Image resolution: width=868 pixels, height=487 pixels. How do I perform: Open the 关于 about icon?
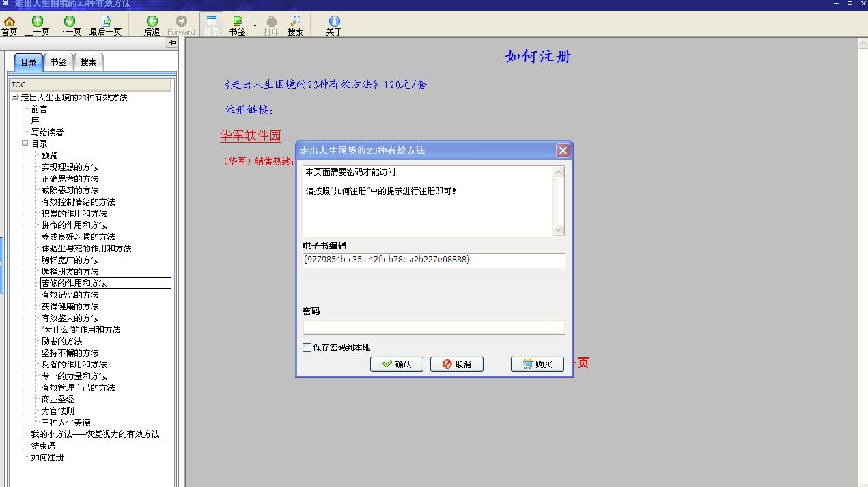[334, 26]
